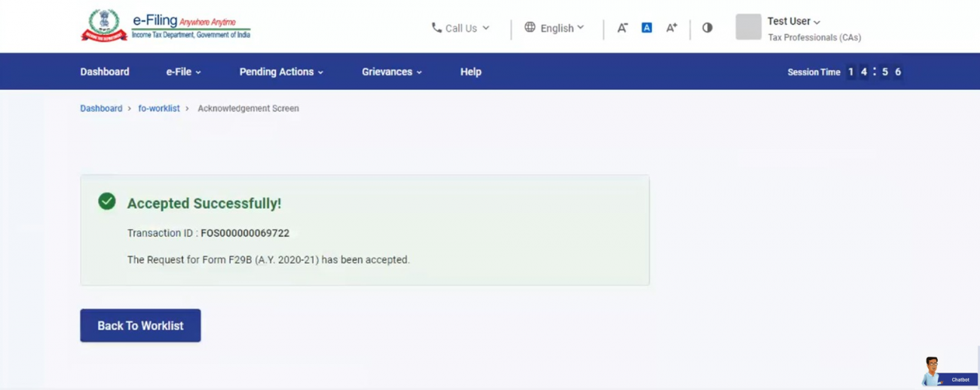The image size is (980, 390).
Task: Increase font size with A+ icon
Action: (x=671, y=28)
